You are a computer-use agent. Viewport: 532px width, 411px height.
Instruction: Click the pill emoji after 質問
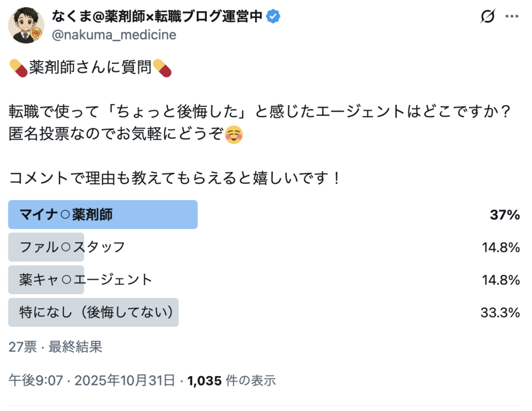pos(162,68)
